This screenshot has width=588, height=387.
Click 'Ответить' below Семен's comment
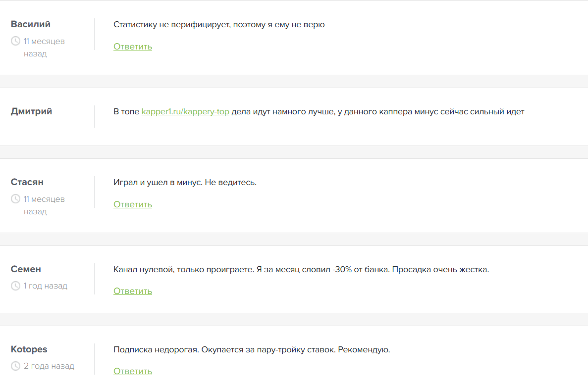(x=133, y=291)
